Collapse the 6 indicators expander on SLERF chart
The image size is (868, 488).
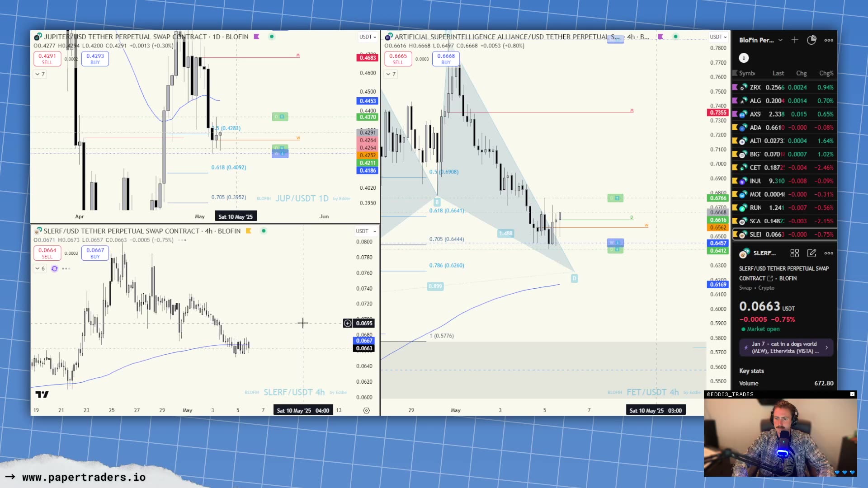pos(40,268)
